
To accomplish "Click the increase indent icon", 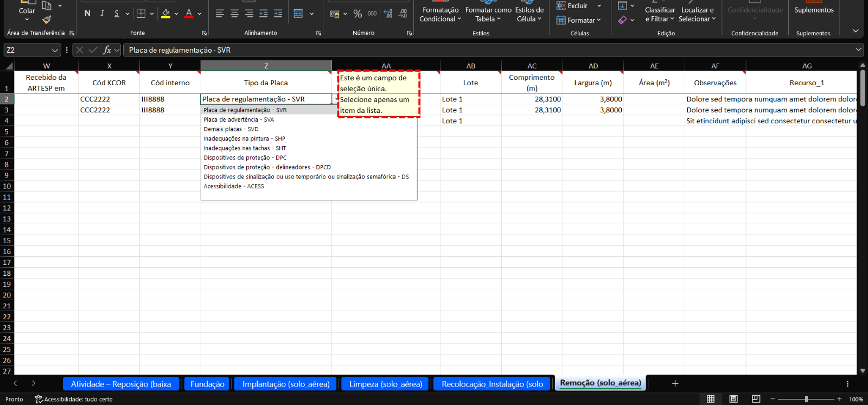I will pos(278,14).
